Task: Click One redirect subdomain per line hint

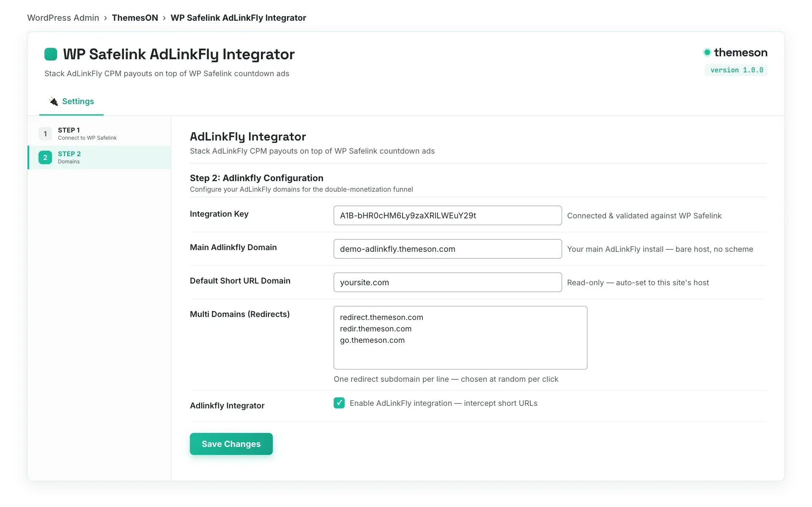Action: pos(446,379)
